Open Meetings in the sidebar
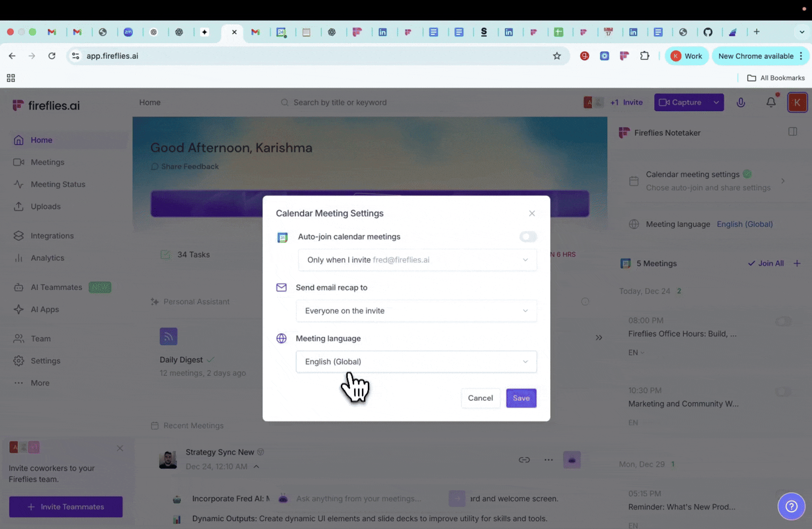Screen dimensions: 812x529 tap(47, 162)
